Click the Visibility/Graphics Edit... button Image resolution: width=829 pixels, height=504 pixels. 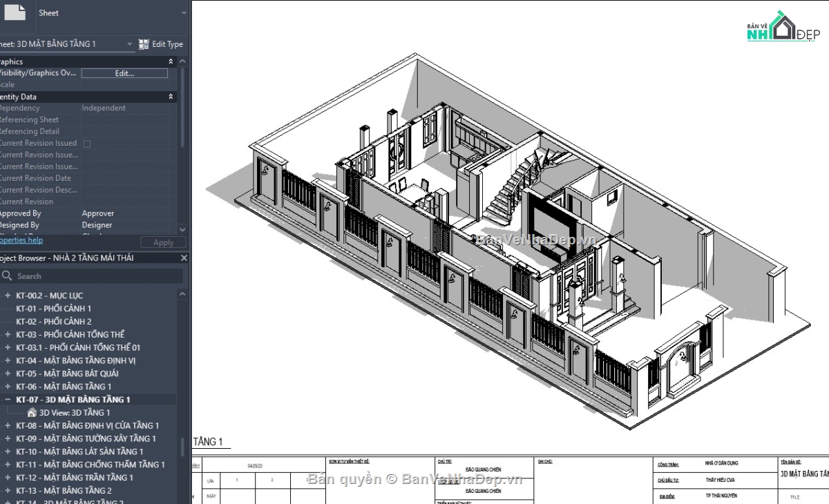(124, 73)
